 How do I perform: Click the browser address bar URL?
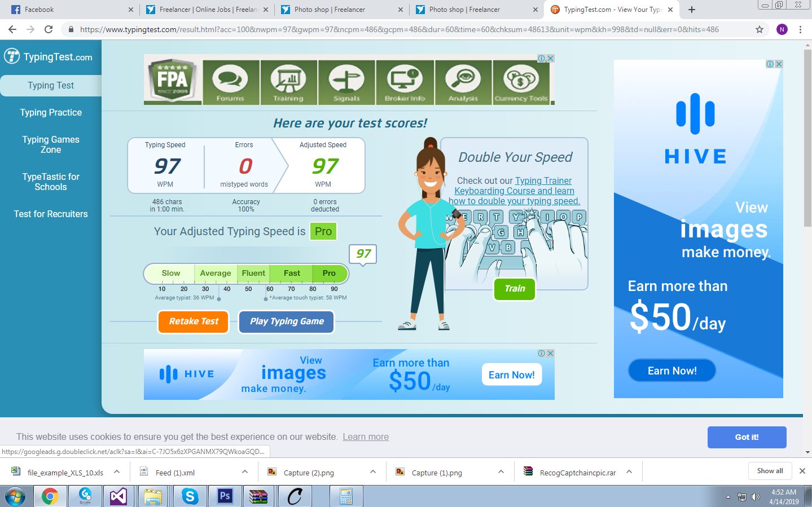(399, 29)
